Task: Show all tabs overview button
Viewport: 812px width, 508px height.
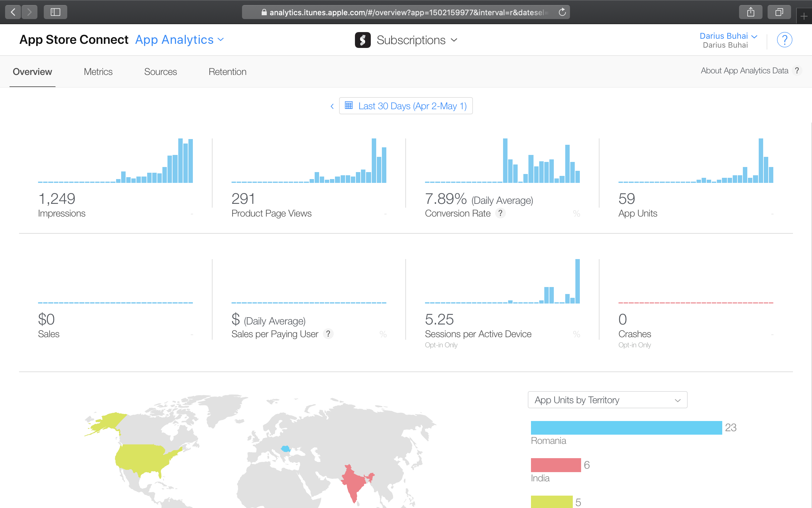Action: (x=779, y=12)
